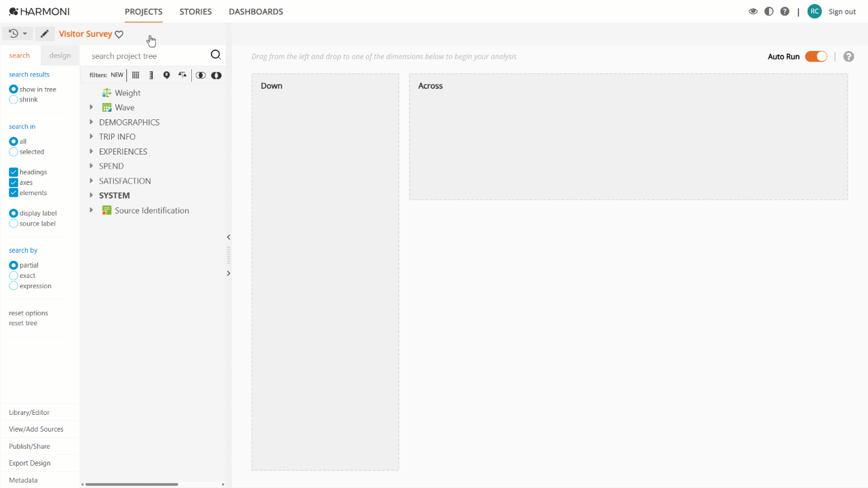Click the overlapping circles outline filter icon
The width and height of the screenshot is (868, 488).
201,75
